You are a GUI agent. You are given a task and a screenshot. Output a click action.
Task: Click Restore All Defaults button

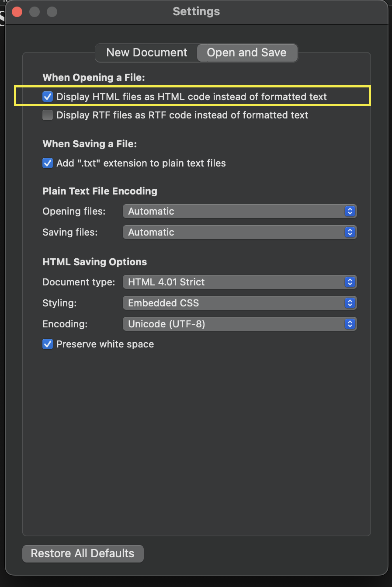click(83, 553)
